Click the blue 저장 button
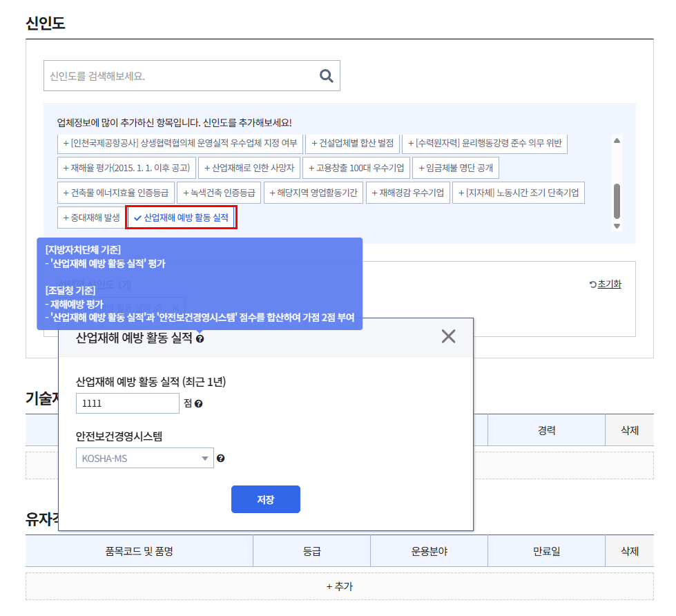The width and height of the screenshot is (676, 616). (266, 499)
